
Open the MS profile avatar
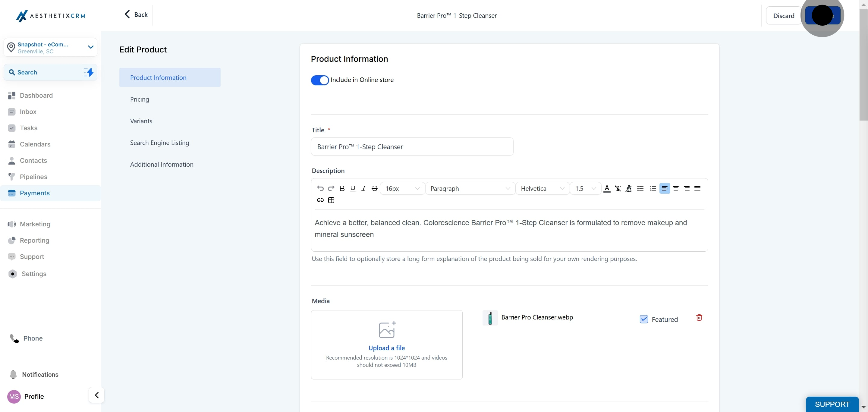[14, 397]
